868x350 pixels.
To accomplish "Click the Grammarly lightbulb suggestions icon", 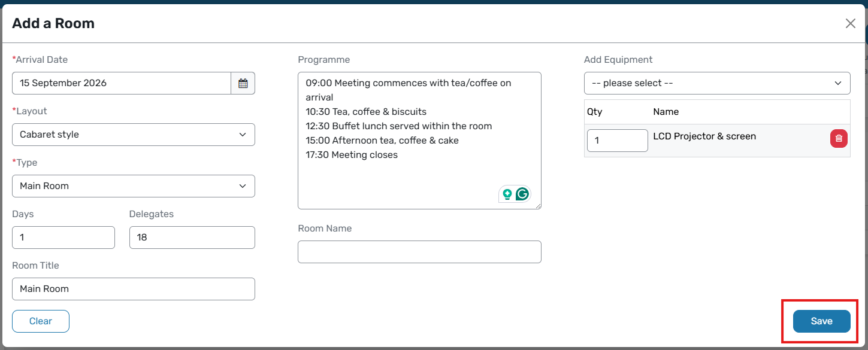I will 507,194.
